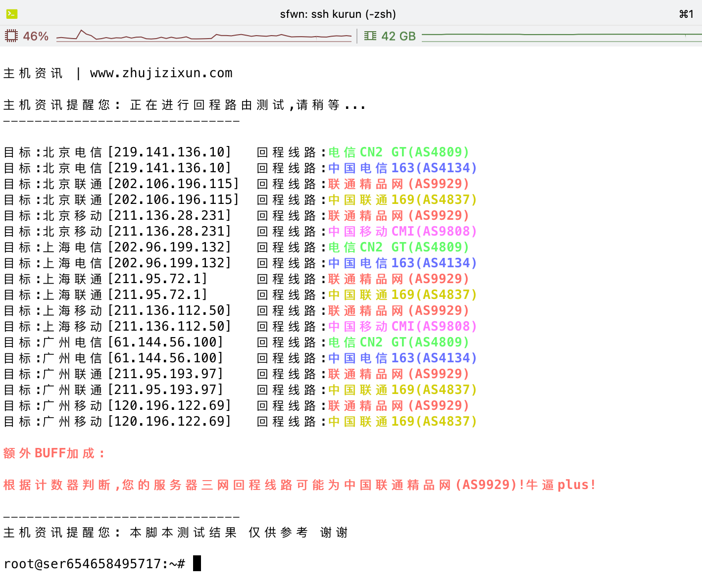The width and height of the screenshot is (702, 588).
Task: Click the red 额外BUFF加成 heading
Action: [53, 453]
